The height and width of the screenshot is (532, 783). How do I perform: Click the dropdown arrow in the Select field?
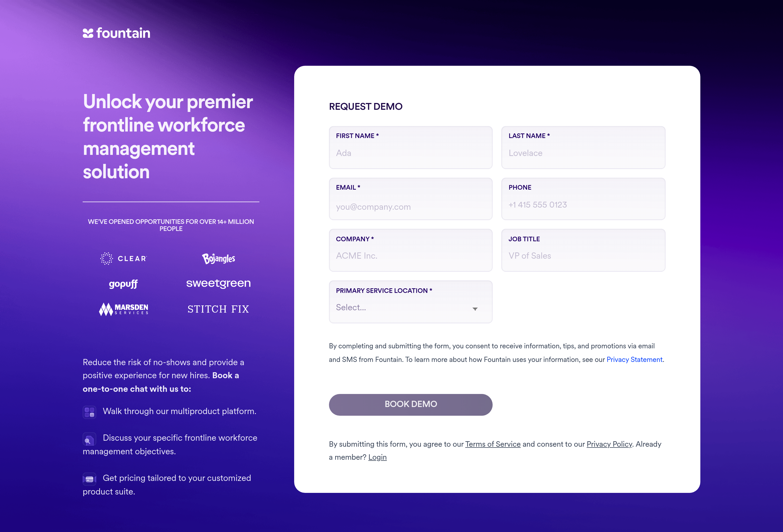[475, 309]
